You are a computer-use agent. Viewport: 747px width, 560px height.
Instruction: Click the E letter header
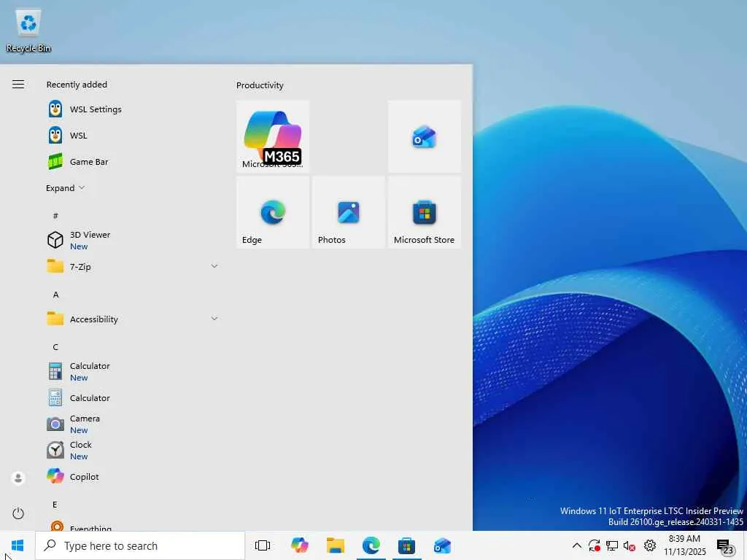55,505
